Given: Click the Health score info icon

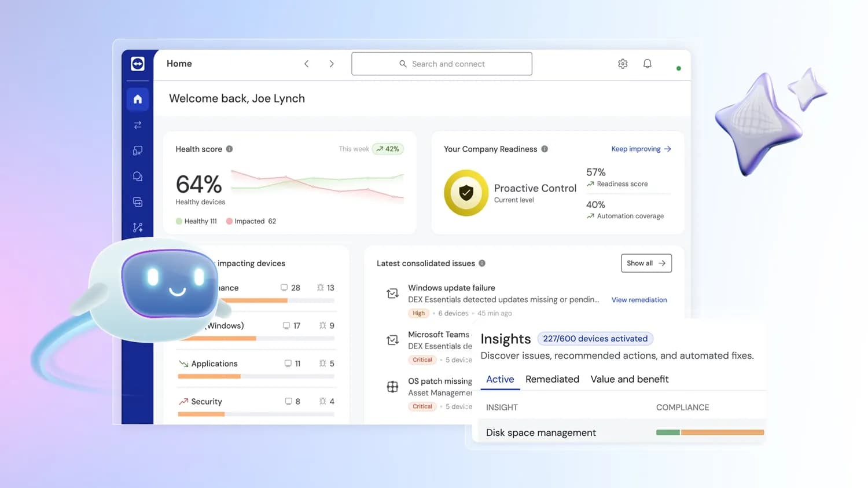Looking at the screenshot, I should [x=229, y=149].
